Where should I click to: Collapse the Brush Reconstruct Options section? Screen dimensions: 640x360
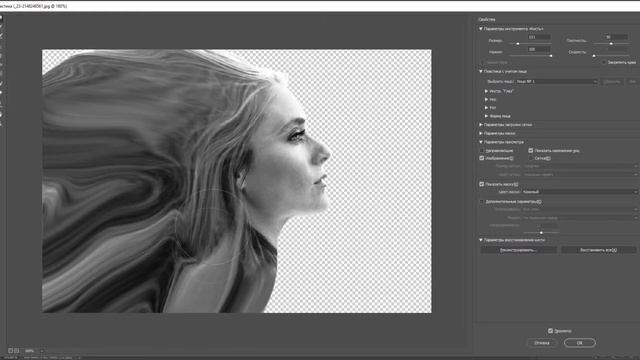481,240
